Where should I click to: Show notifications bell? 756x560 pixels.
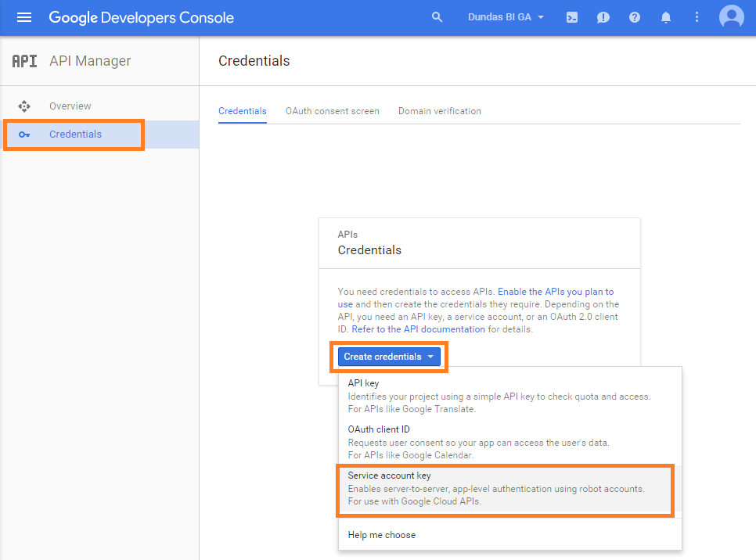[666, 17]
